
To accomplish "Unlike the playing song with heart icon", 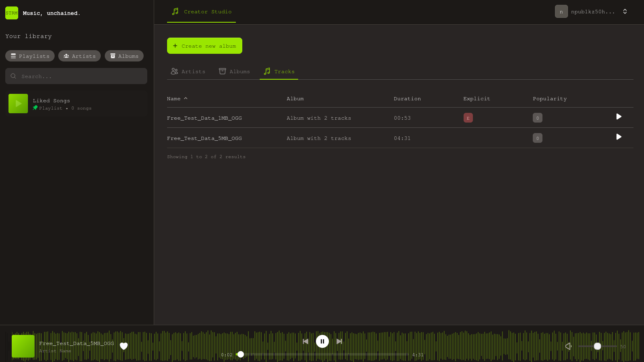I will [x=124, y=346].
